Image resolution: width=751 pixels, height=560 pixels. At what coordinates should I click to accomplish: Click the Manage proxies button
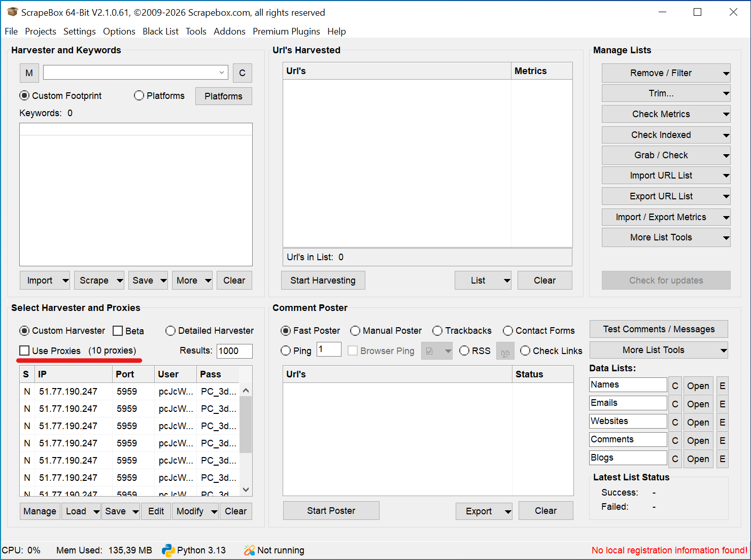(40, 511)
